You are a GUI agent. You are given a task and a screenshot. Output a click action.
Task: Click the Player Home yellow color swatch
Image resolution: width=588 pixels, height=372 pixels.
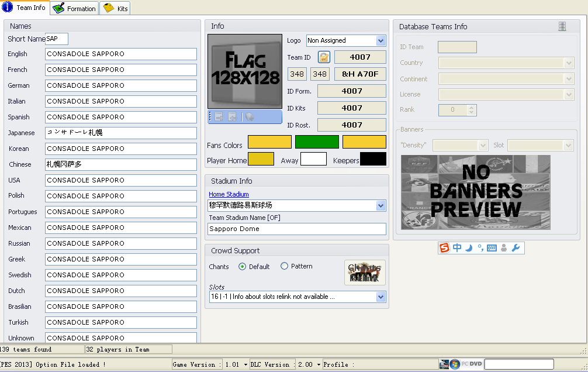pos(261,159)
